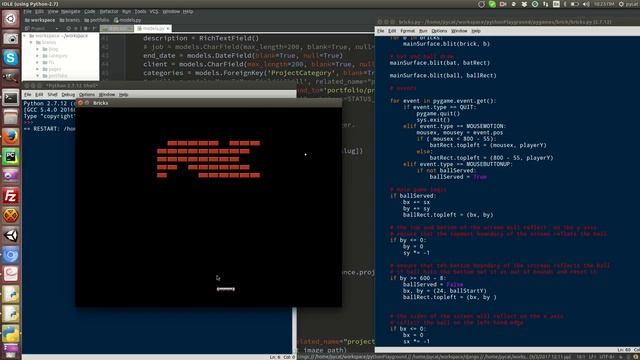Screen dimensions: 640x360
Task: Open the Terminal icon in the dock
Action: (x=11, y=98)
